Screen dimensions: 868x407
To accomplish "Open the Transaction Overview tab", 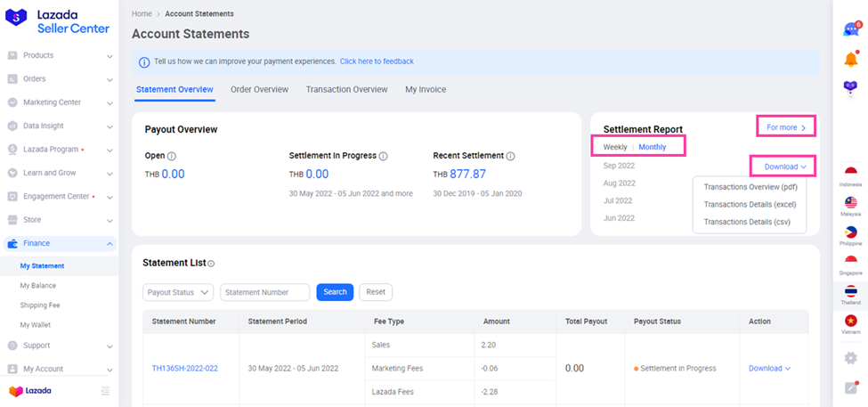I will 346,89.
